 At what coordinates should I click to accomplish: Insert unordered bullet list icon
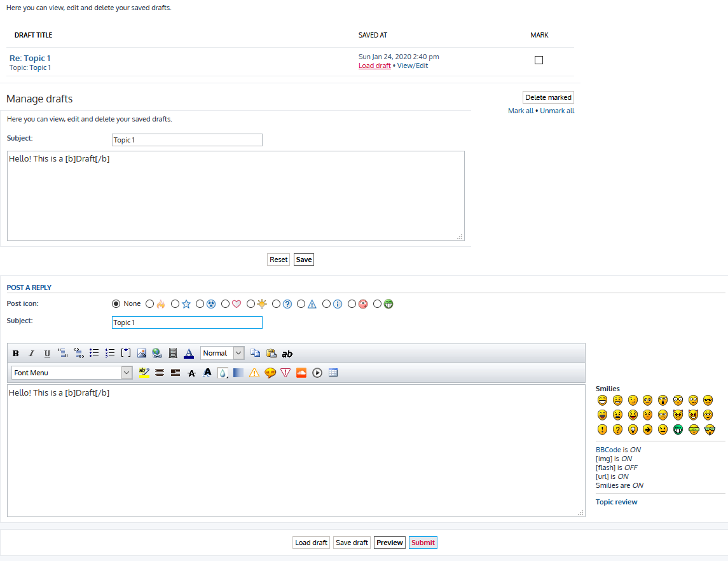pos(94,353)
